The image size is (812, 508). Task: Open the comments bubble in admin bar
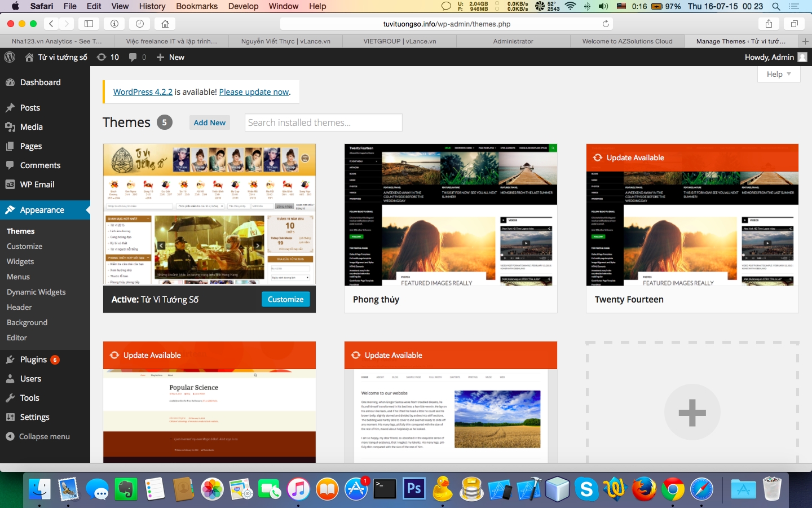pos(138,57)
